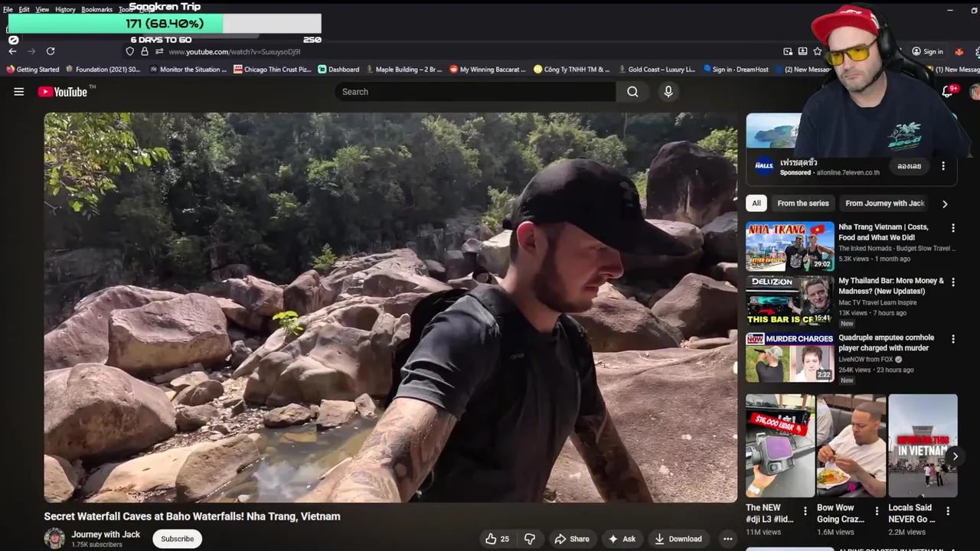
Task: Open the History menu
Action: click(x=65, y=9)
